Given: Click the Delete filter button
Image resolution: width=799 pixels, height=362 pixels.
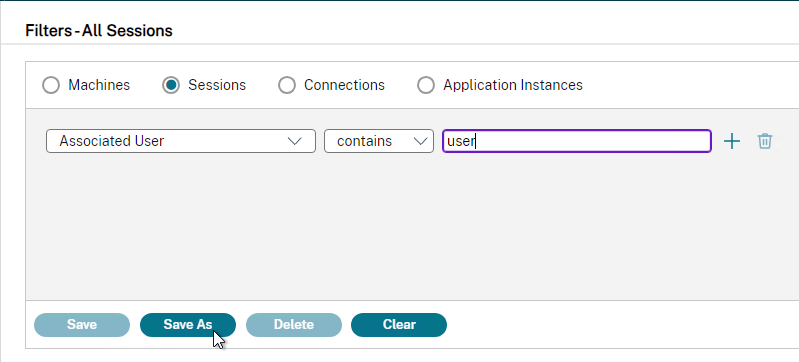Looking at the screenshot, I should tap(294, 325).
